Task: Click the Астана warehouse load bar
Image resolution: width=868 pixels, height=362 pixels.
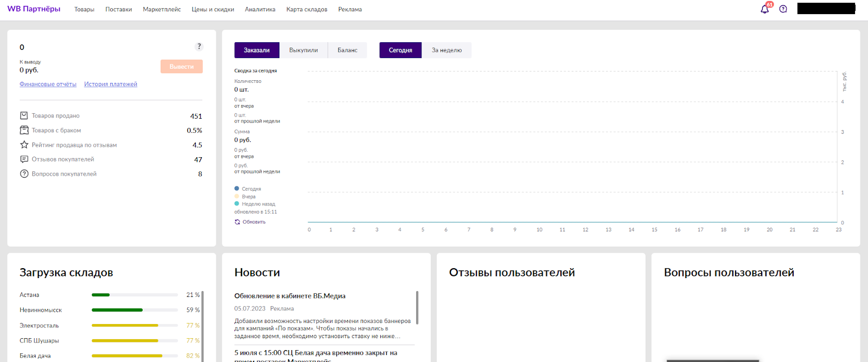Action: coord(135,295)
